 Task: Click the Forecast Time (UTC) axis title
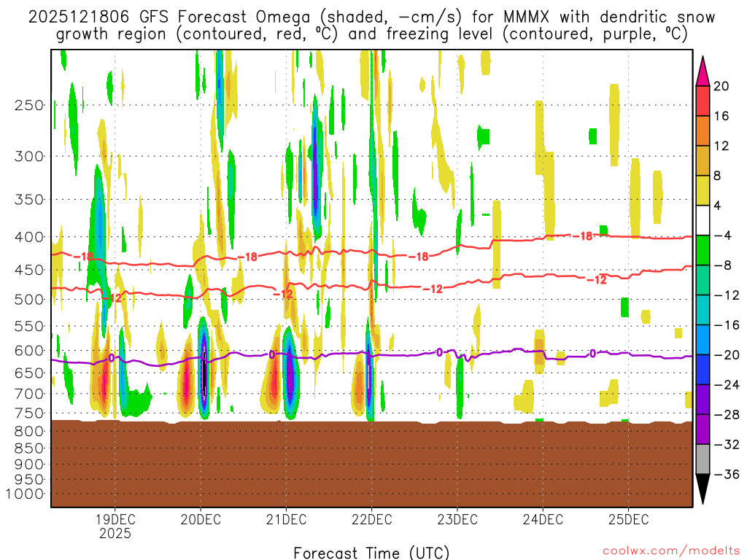pyautogui.click(x=371, y=552)
